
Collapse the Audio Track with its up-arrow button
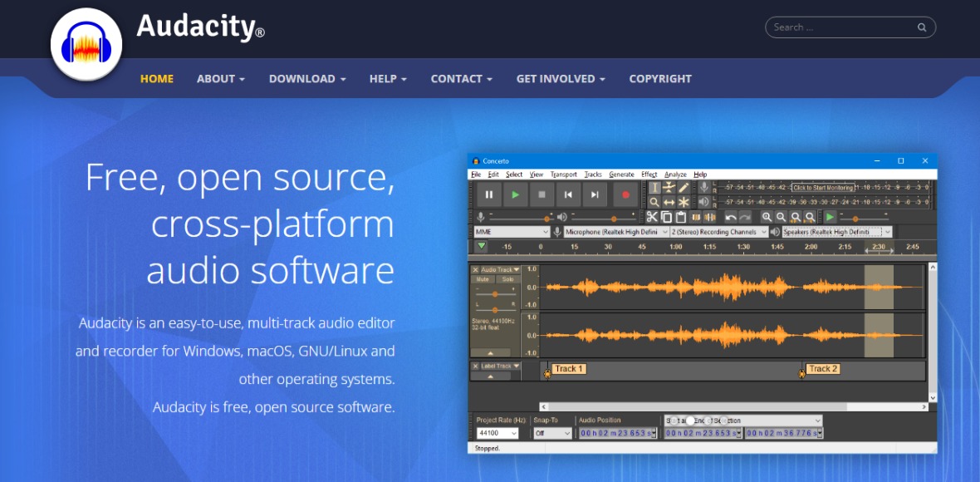(490, 352)
